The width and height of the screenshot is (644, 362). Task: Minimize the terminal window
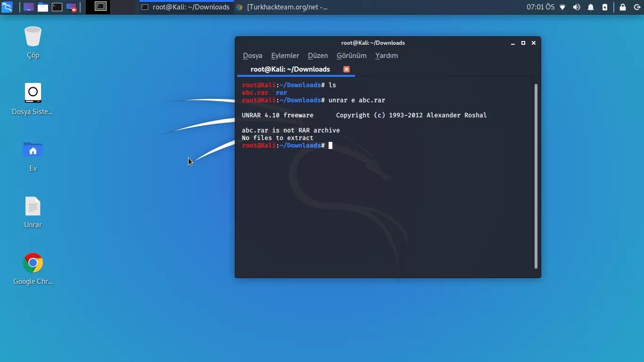(x=513, y=43)
